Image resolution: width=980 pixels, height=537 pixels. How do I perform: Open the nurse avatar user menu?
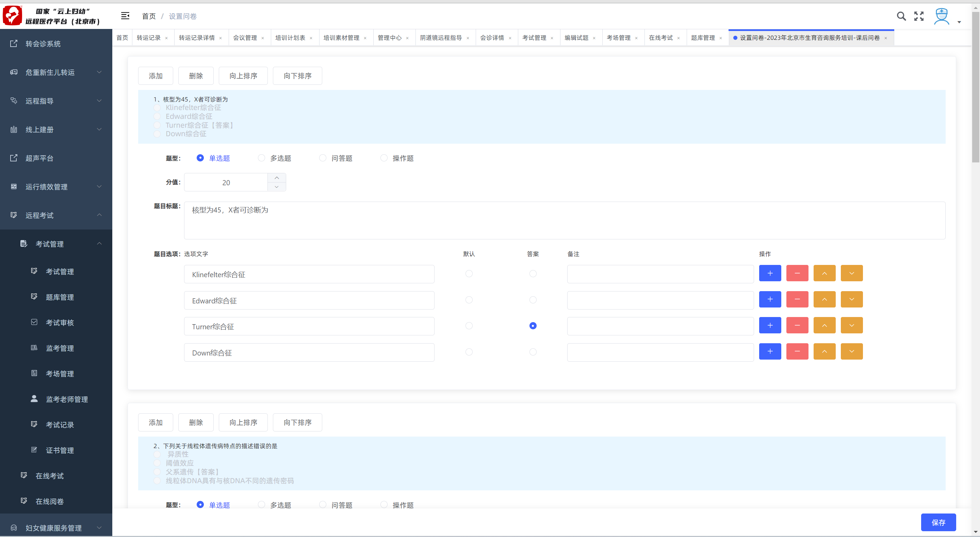(x=942, y=16)
